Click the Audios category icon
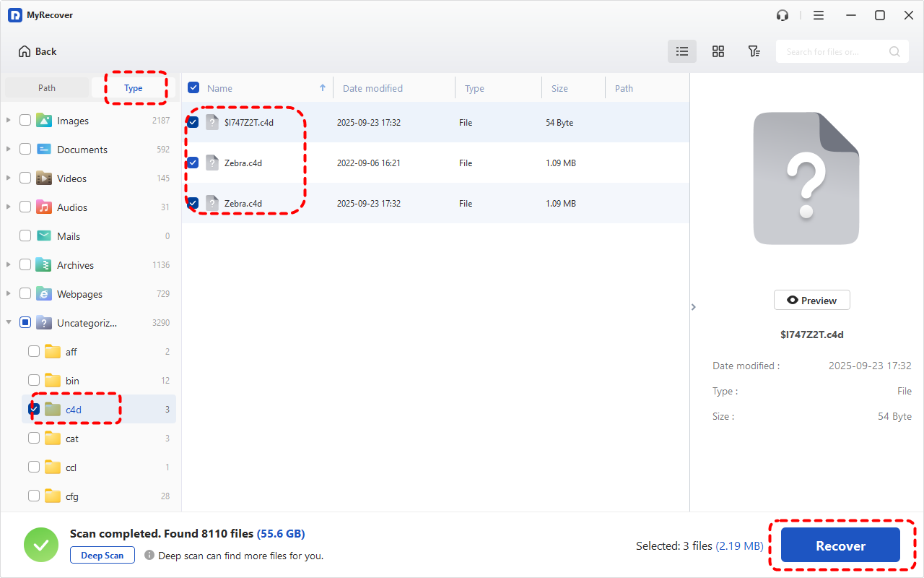Screen dimensions: 924x578 pyautogui.click(x=44, y=207)
